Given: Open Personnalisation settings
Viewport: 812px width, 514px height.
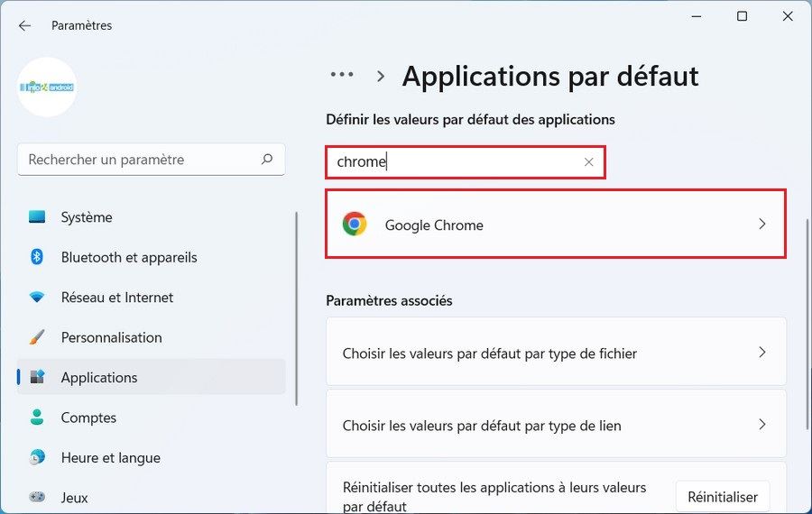Looking at the screenshot, I should point(152,337).
